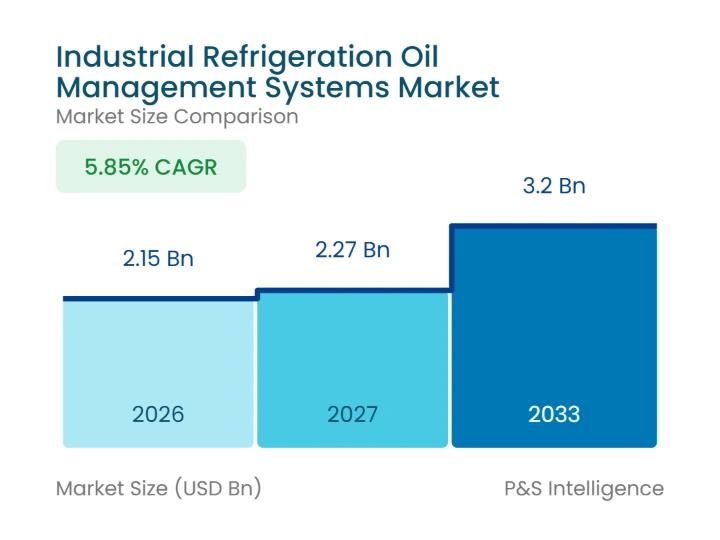This screenshot has height=540, width=720.
Task: Click the Market Size (USD Bn) caption
Action: tap(158, 488)
